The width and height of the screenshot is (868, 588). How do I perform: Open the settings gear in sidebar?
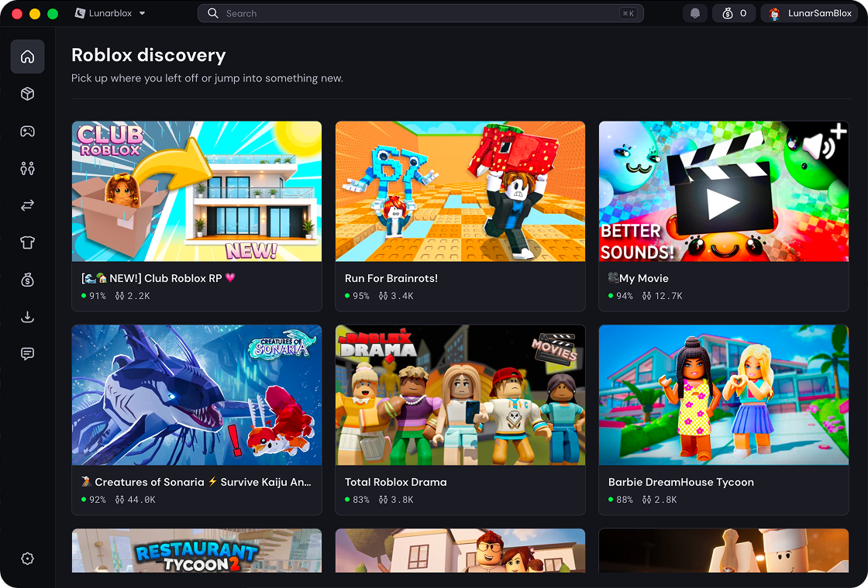[27, 559]
